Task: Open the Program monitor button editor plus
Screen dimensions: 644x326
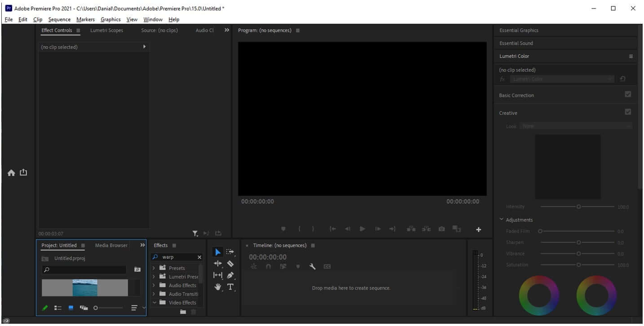Action: click(x=479, y=229)
